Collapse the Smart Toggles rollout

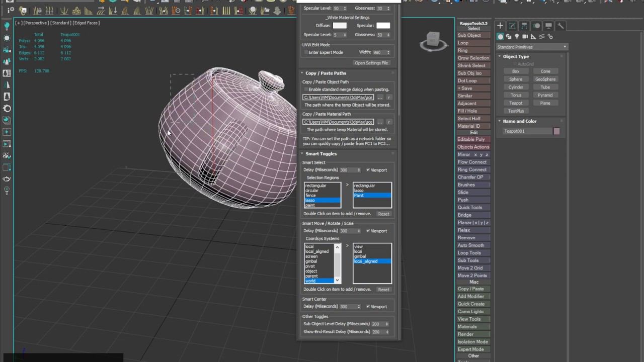click(321, 154)
